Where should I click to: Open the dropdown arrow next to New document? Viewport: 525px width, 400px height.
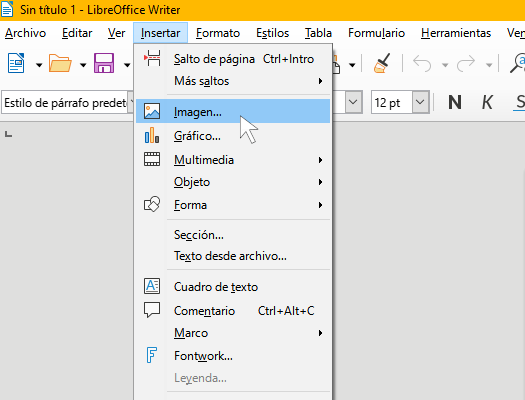point(39,65)
